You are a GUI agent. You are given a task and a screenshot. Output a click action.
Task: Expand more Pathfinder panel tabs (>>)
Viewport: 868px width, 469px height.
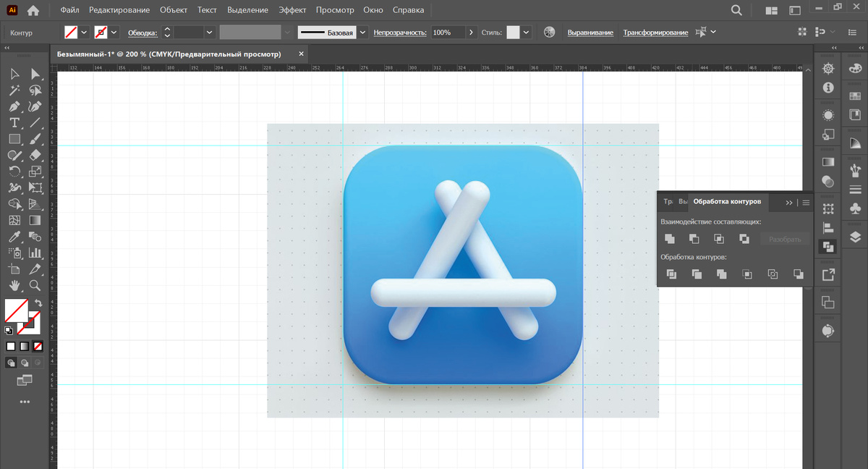789,203
